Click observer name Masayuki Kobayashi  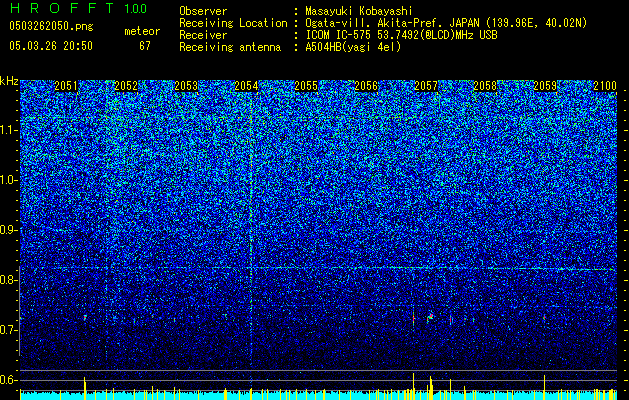pos(359,11)
